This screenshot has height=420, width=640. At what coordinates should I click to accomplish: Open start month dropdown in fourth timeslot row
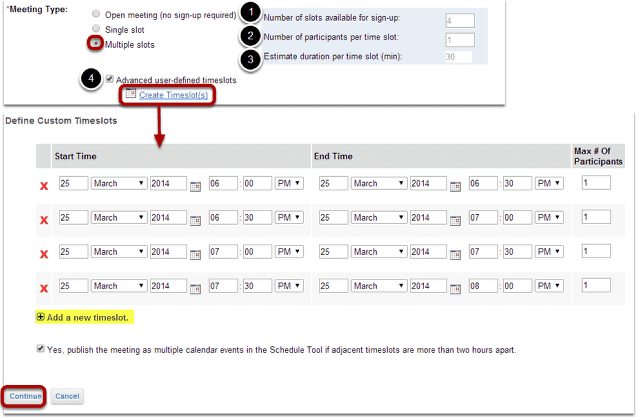(x=118, y=286)
